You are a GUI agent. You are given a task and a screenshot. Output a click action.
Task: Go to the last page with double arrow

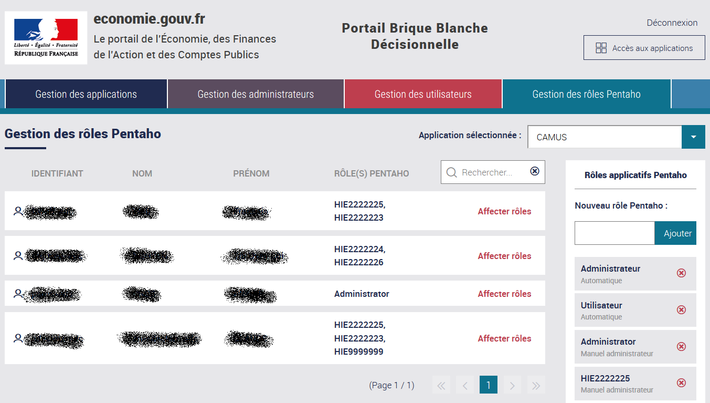pos(536,385)
